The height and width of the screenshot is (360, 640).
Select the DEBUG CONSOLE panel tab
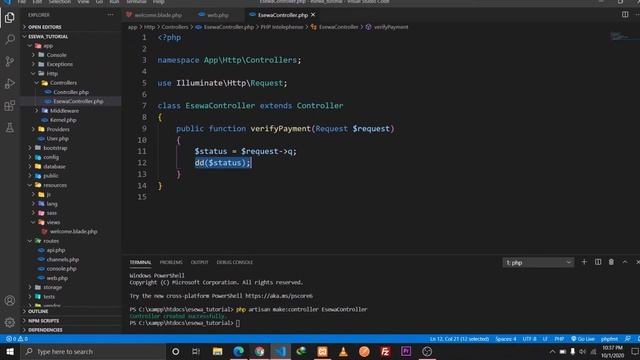click(235, 262)
